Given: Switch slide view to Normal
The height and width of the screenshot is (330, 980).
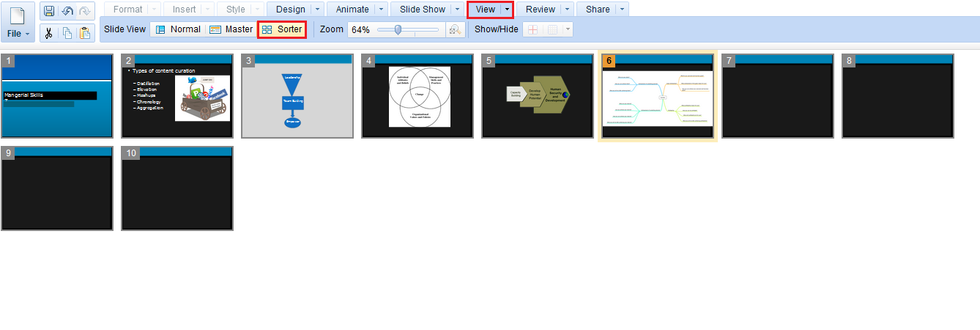Looking at the screenshot, I should click(177, 29).
